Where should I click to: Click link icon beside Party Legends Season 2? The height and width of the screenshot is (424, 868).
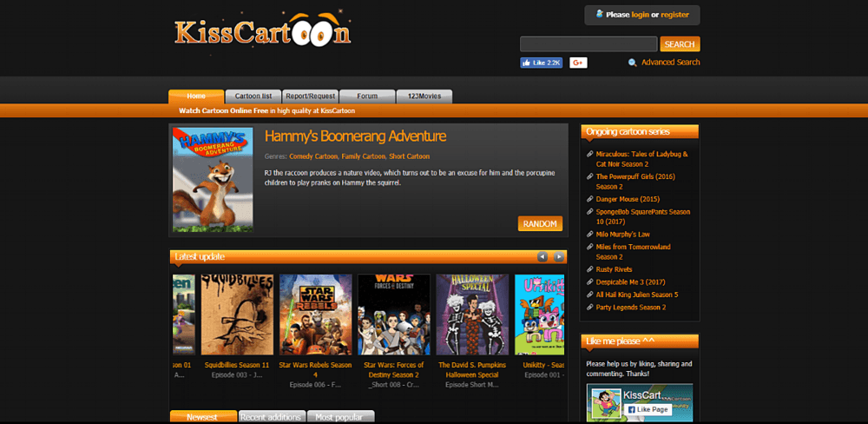click(x=590, y=307)
